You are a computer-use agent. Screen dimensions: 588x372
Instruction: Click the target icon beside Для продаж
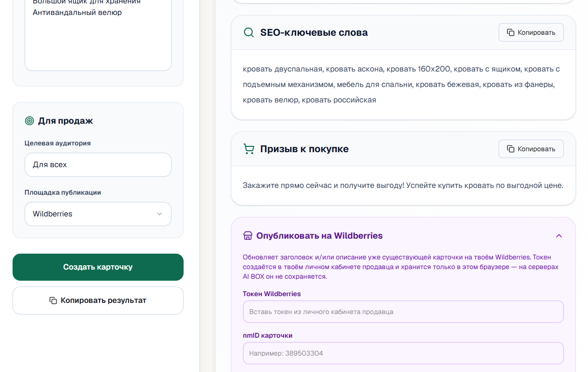coord(29,121)
